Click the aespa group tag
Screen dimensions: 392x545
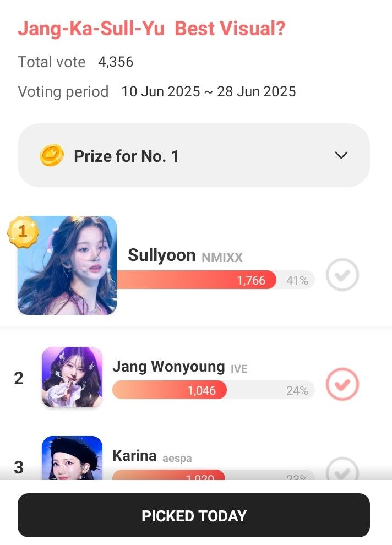tap(177, 458)
